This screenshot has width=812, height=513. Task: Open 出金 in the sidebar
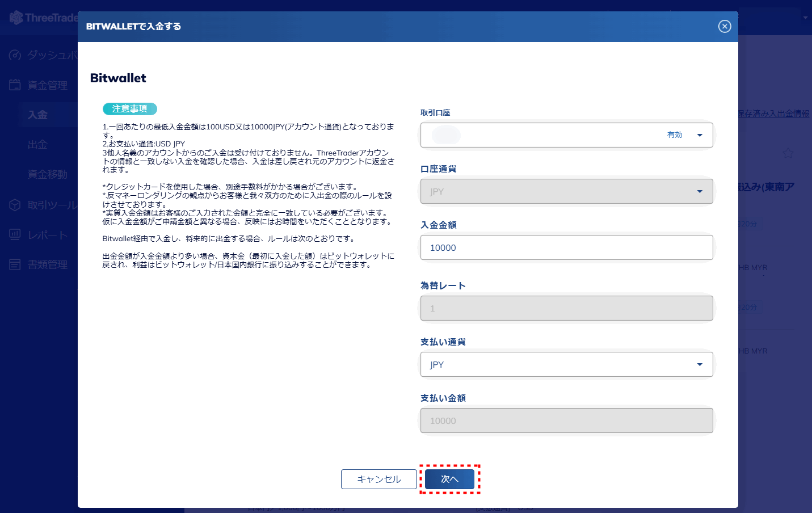pos(37,145)
